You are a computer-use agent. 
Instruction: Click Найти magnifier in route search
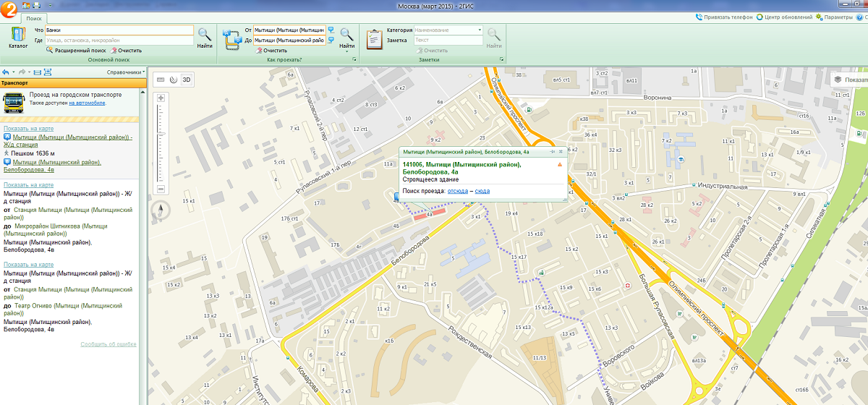(347, 36)
